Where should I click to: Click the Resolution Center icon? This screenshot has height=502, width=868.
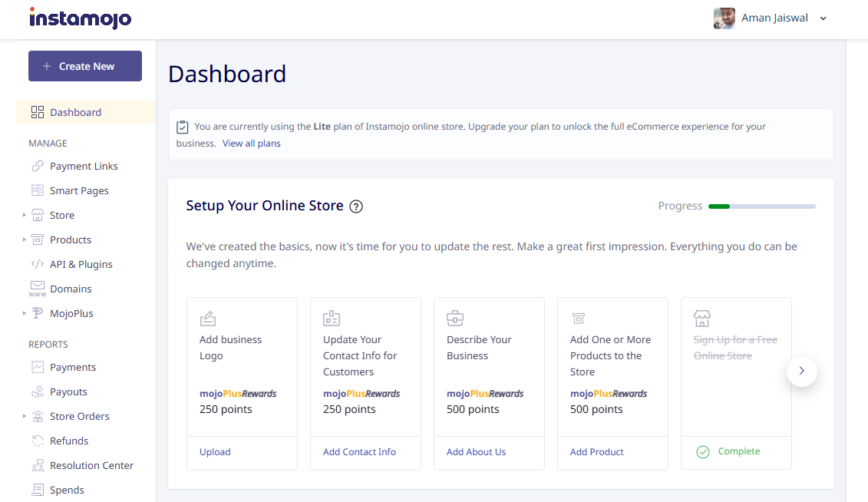pyautogui.click(x=38, y=465)
